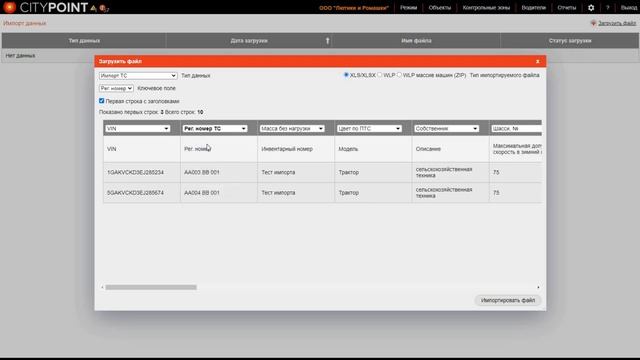Open settings gear icon in top bar
The height and width of the screenshot is (360, 640).
pyautogui.click(x=591, y=8)
